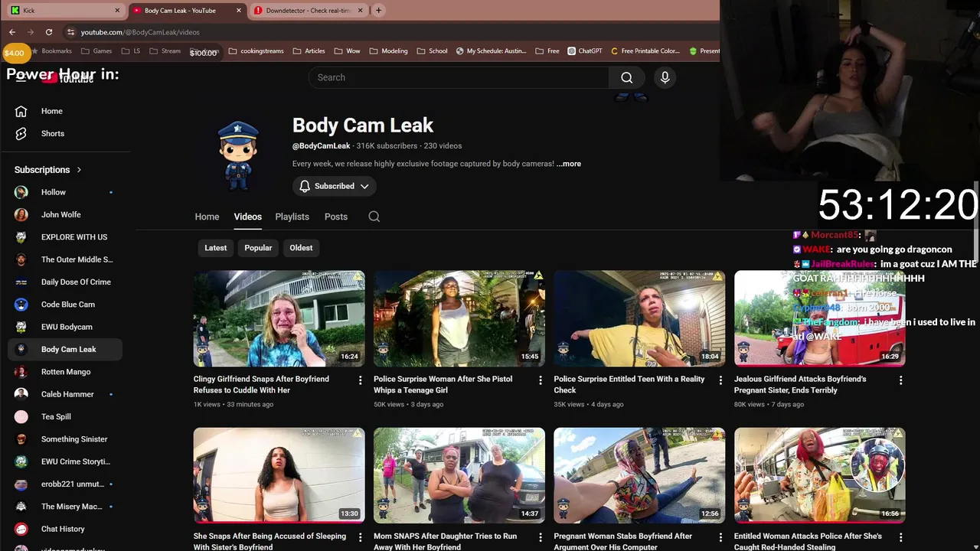The width and height of the screenshot is (980, 551).
Task: Switch to the Kick browser tab
Action: tap(65, 11)
